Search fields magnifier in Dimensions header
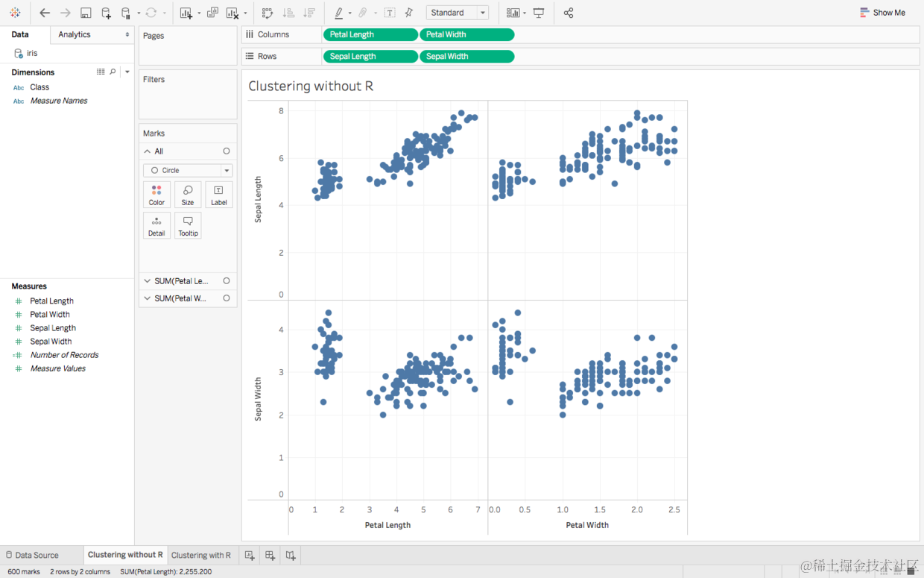Viewport: 924px width, 578px height. (113, 72)
